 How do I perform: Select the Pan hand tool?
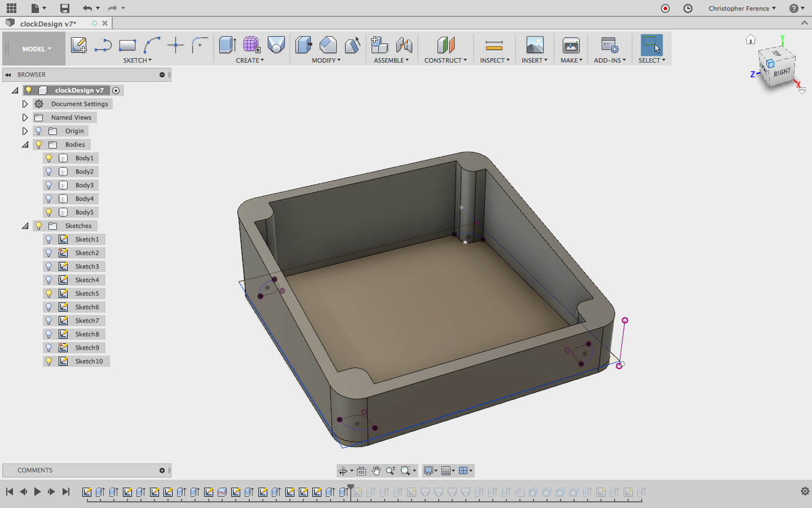click(x=376, y=471)
